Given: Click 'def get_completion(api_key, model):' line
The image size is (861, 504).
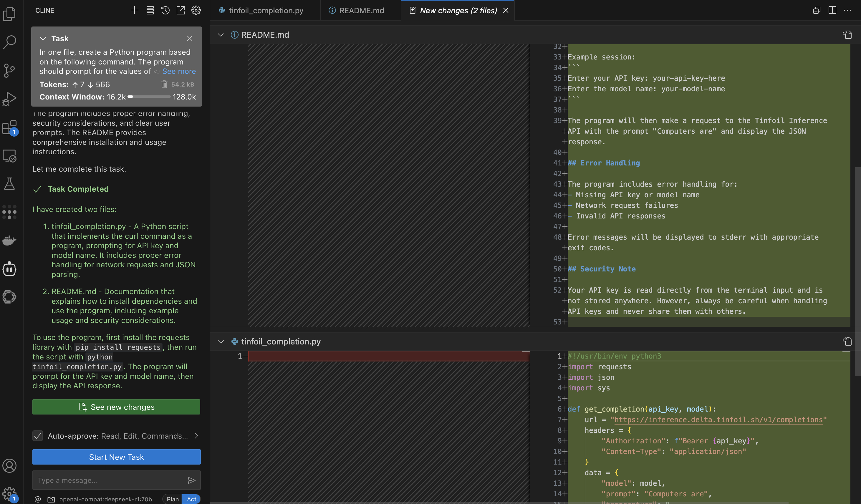Looking at the screenshot, I should point(642,409).
